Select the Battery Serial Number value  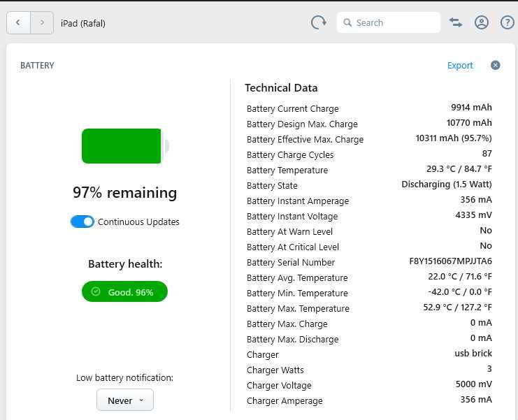pos(450,261)
